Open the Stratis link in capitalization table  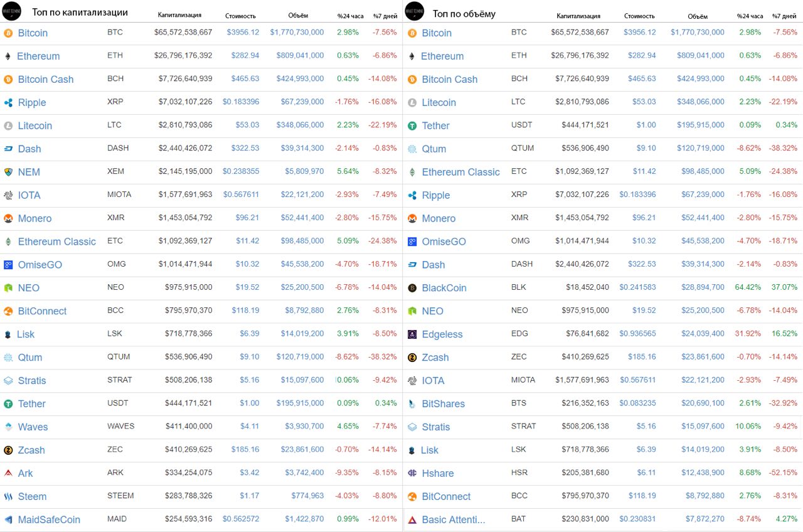[x=32, y=381]
